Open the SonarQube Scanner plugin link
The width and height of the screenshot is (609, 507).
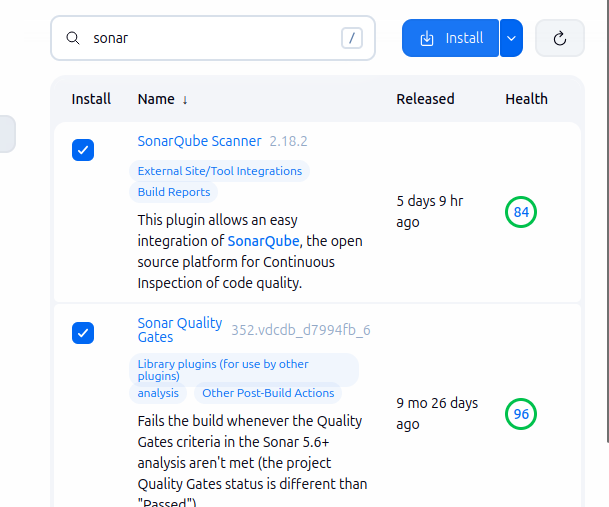pyautogui.click(x=199, y=141)
